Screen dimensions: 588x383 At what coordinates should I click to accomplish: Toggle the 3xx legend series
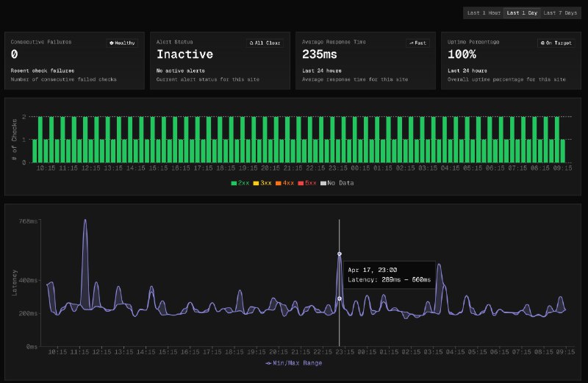coord(263,182)
